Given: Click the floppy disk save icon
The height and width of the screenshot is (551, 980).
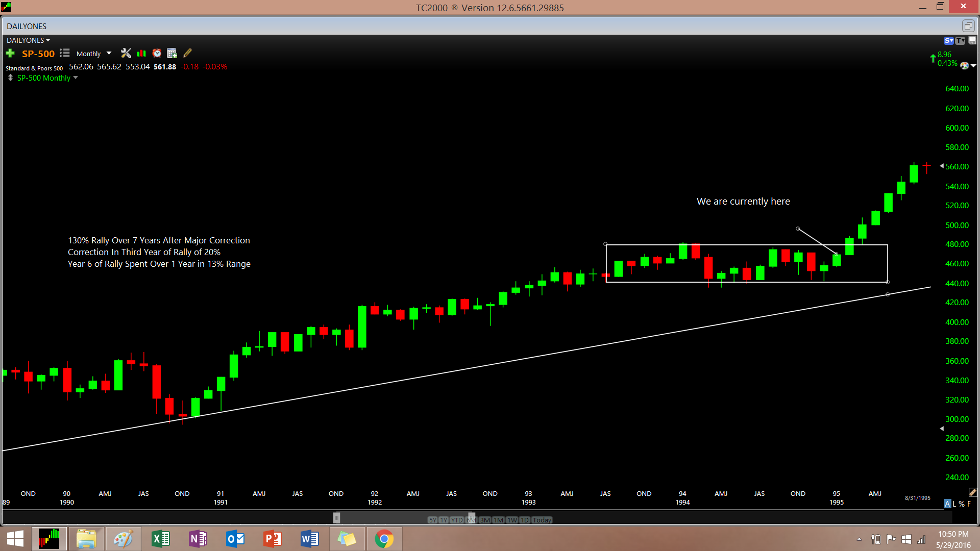Looking at the screenshot, I should tap(972, 40).
